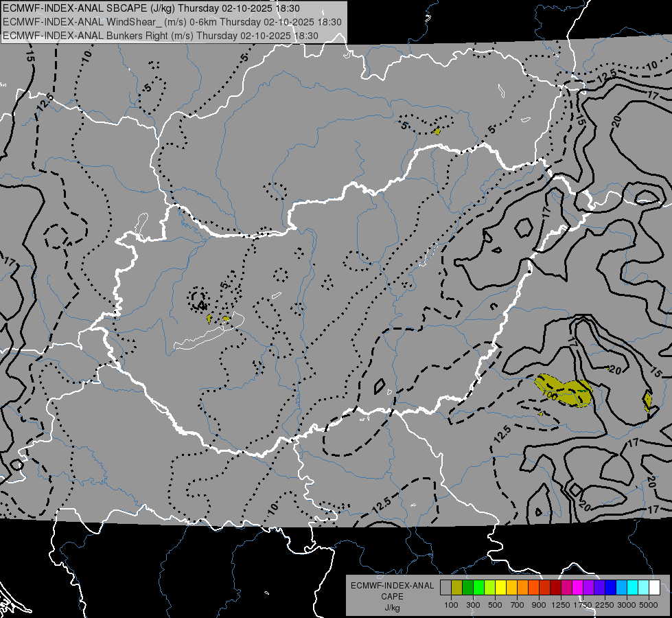Click the CAPE label in the color legend
Screen dimensions: 672x618
(392, 597)
